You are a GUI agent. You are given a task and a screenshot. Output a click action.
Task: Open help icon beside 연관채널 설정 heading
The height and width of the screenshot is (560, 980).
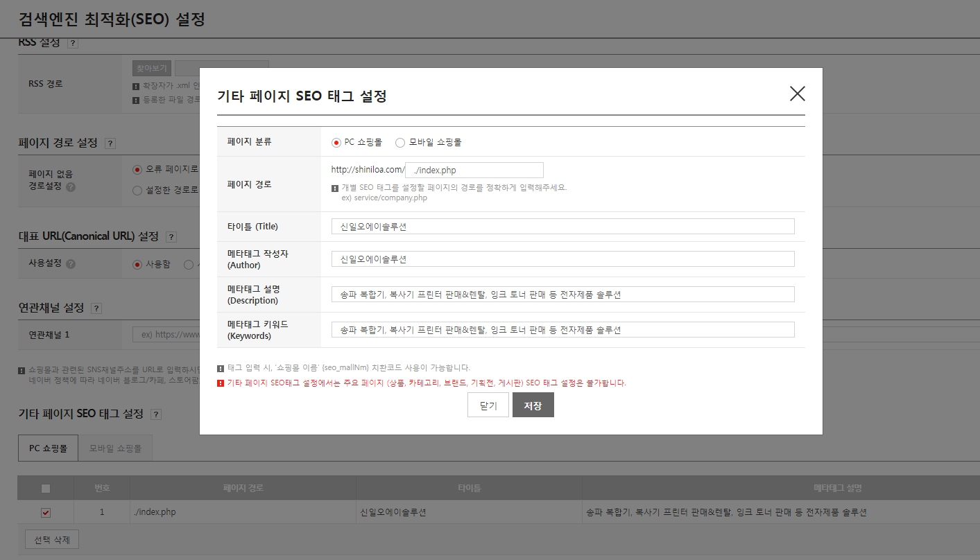pyautogui.click(x=96, y=308)
